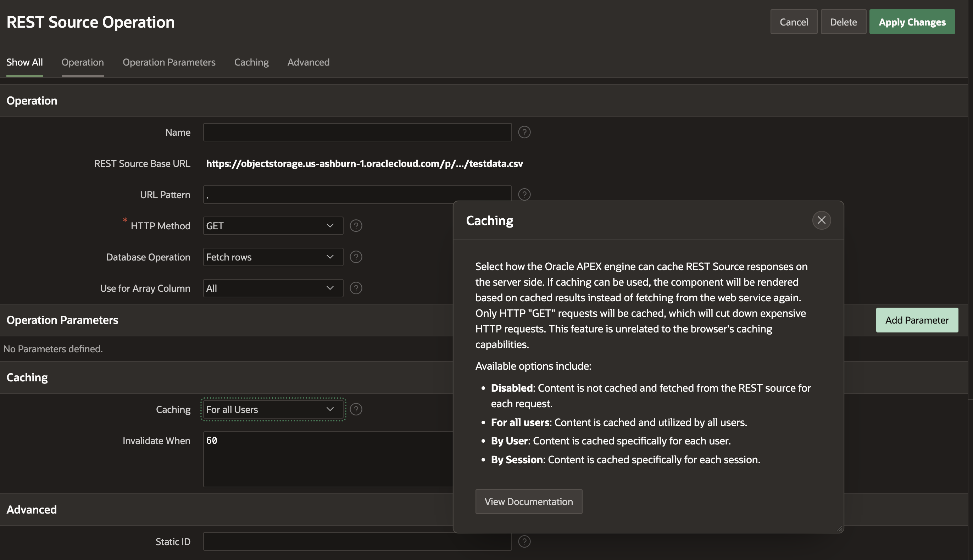
Task: Open Use for Array Column dropdown
Action: (273, 288)
